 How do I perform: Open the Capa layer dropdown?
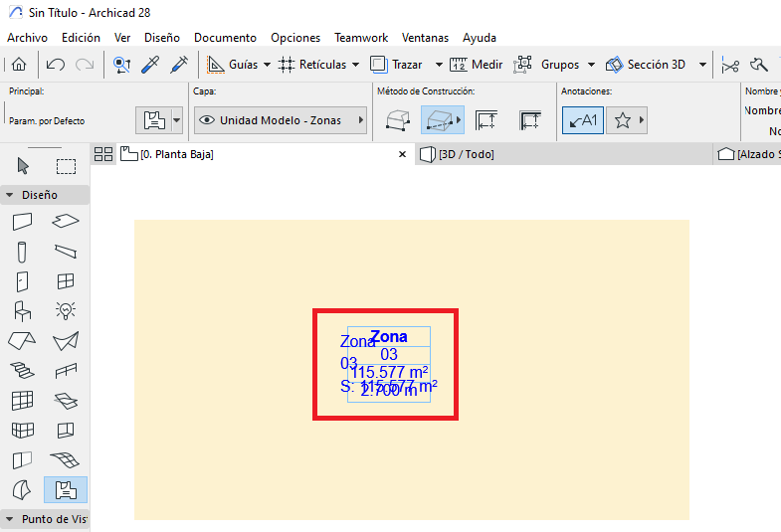point(280,120)
